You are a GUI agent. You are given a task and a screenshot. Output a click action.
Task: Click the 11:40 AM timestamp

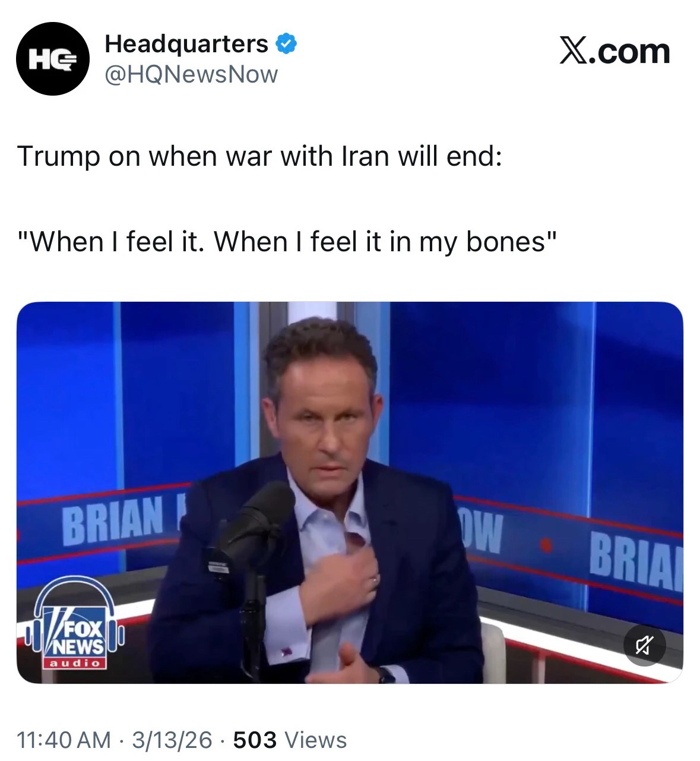click(64, 740)
